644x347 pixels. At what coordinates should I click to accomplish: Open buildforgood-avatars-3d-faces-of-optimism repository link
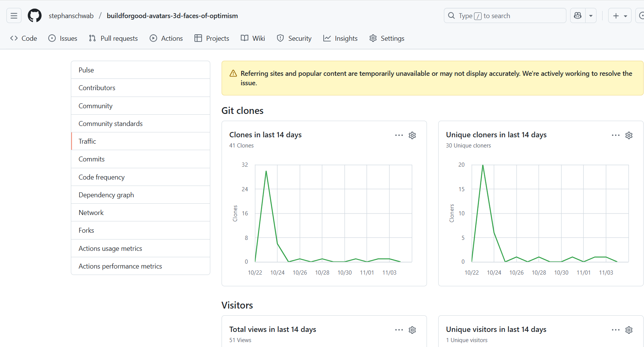(x=172, y=16)
